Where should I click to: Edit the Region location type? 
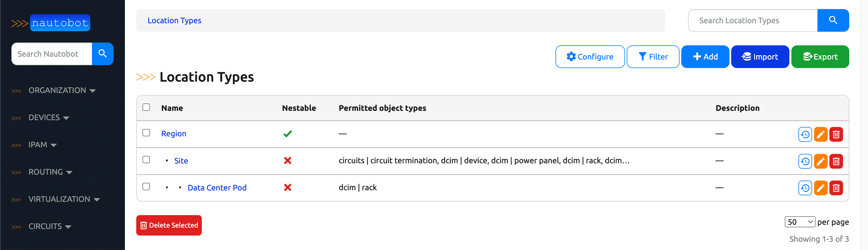[821, 134]
